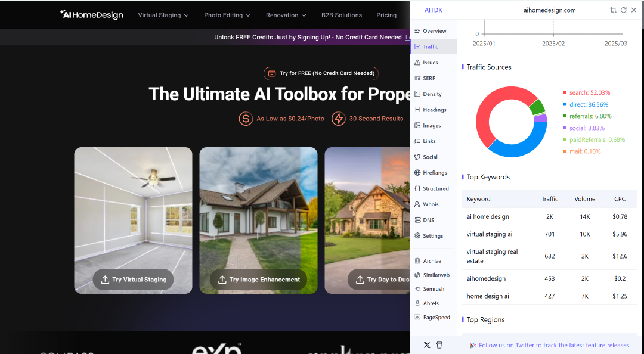Open the B2B Solutions nav item
The image size is (644, 354).
coord(342,15)
